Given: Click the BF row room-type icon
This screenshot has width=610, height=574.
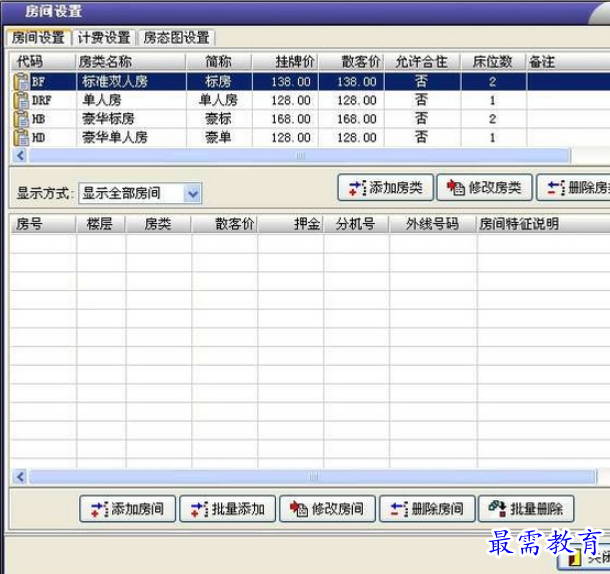Looking at the screenshot, I should [x=21, y=82].
